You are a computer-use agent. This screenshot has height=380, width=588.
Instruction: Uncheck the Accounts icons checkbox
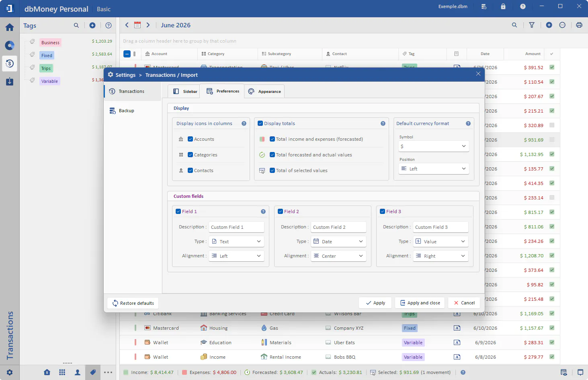(191, 139)
